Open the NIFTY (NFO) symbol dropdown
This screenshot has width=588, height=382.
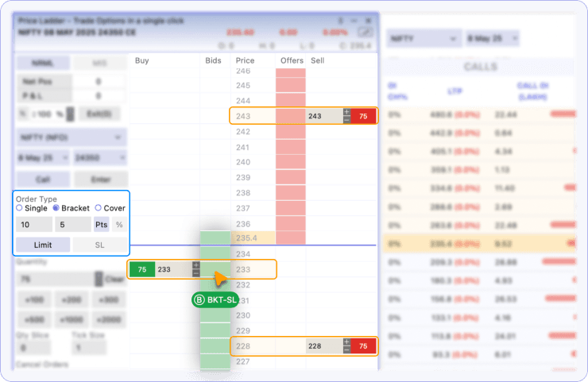[x=72, y=137]
